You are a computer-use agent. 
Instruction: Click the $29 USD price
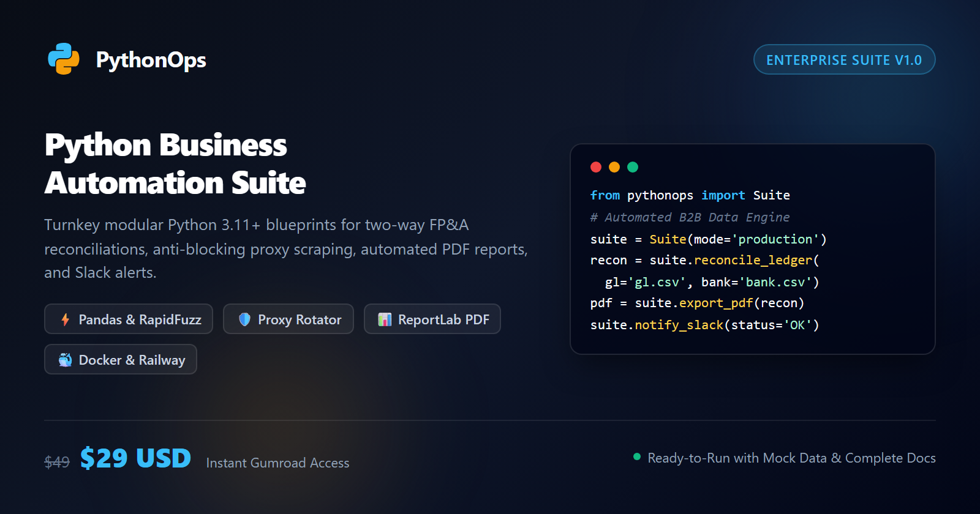click(135, 458)
